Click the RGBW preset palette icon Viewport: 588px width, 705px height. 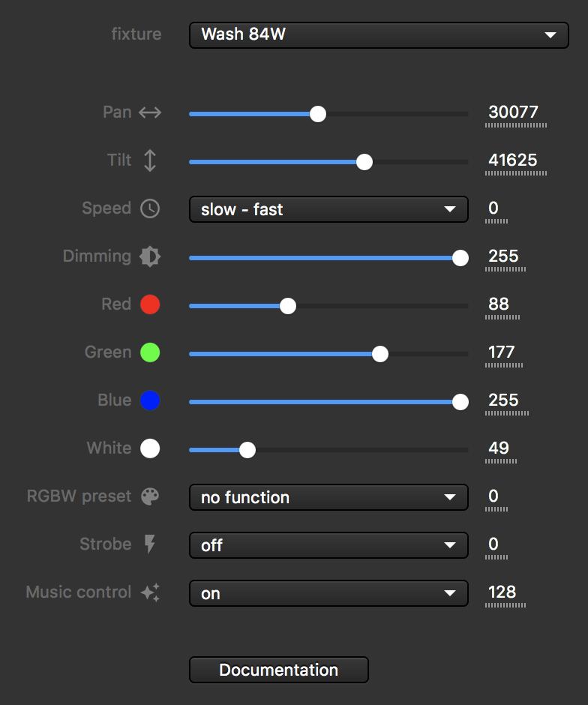click(150, 496)
